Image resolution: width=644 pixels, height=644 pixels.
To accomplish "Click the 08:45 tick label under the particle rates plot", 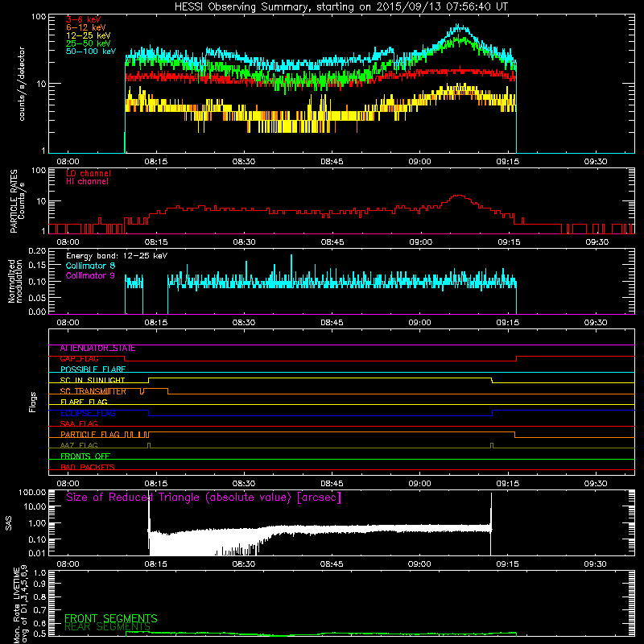I will pos(332,242).
